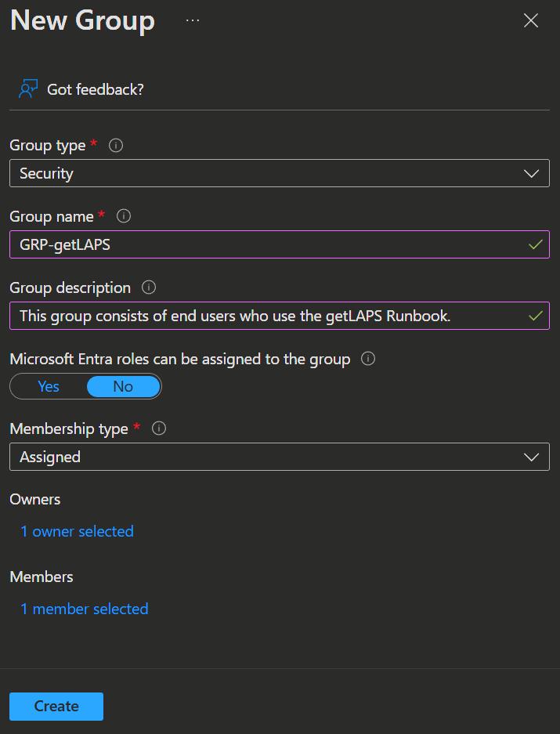Screen dimensions: 560x734
Task: Click info icon next to Membership type
Action: point(159,428)
